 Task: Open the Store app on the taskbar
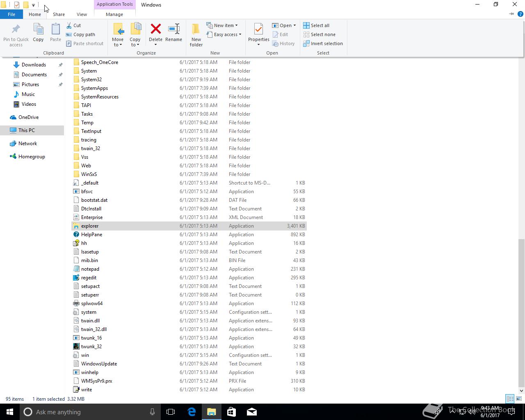click(231, 412)
